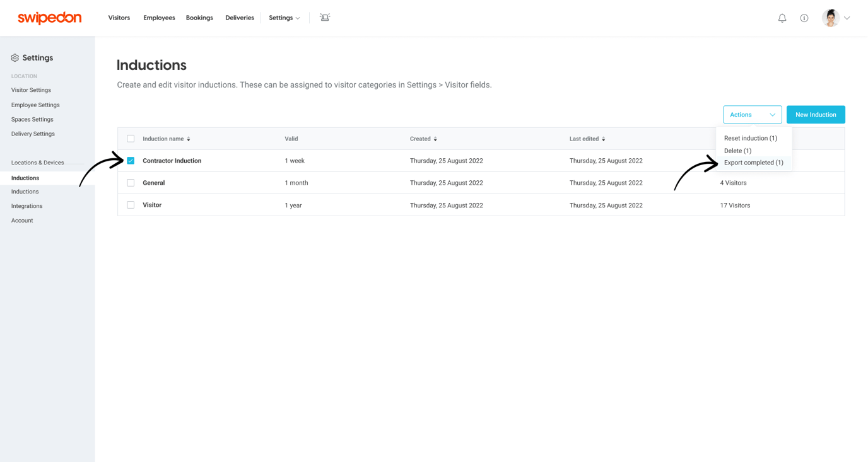Open the Actions dropdown
Viewport: 868px width, 462px height.
point(752,114)
